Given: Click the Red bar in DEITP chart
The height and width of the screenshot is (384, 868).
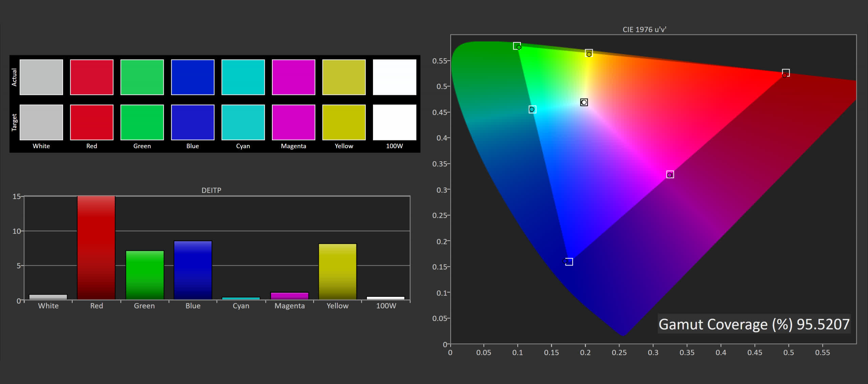Looking at the screenshot, I should tap(96, 247).
